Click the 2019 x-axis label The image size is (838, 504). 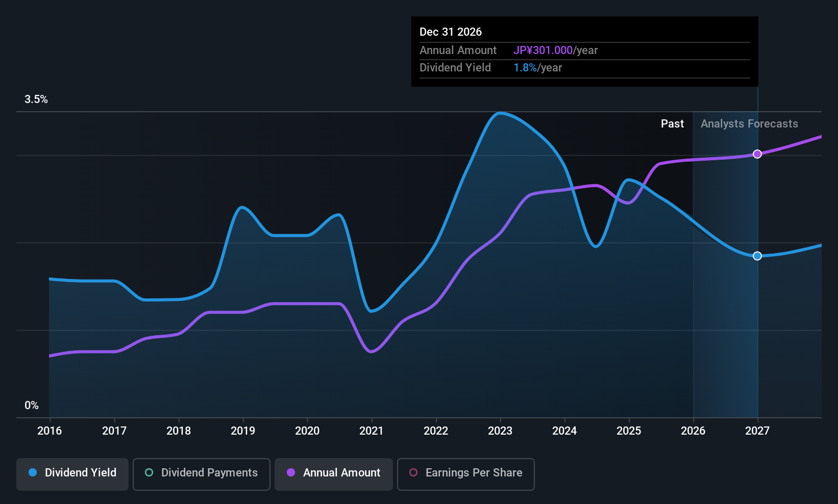pos(243,431)
